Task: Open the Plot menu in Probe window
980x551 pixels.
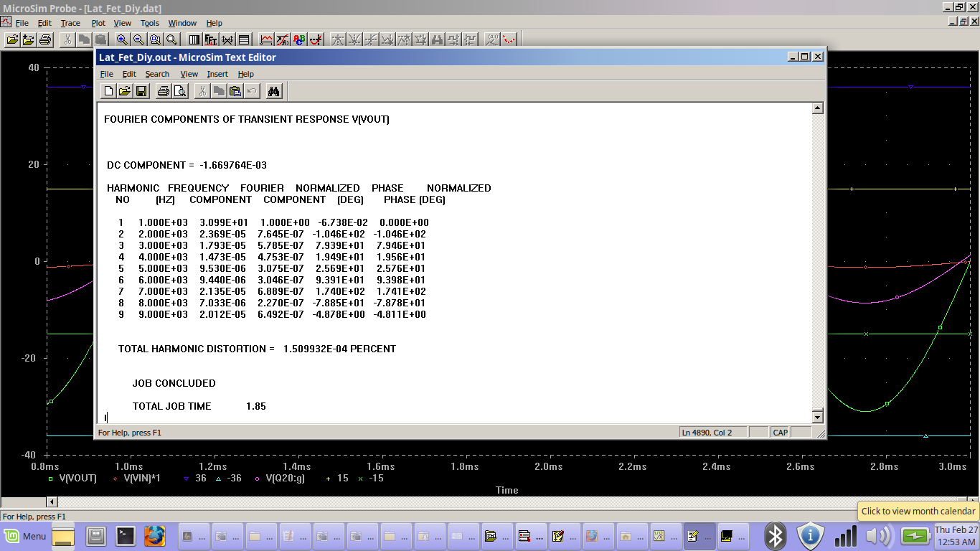Action: (x=98, y=23)
